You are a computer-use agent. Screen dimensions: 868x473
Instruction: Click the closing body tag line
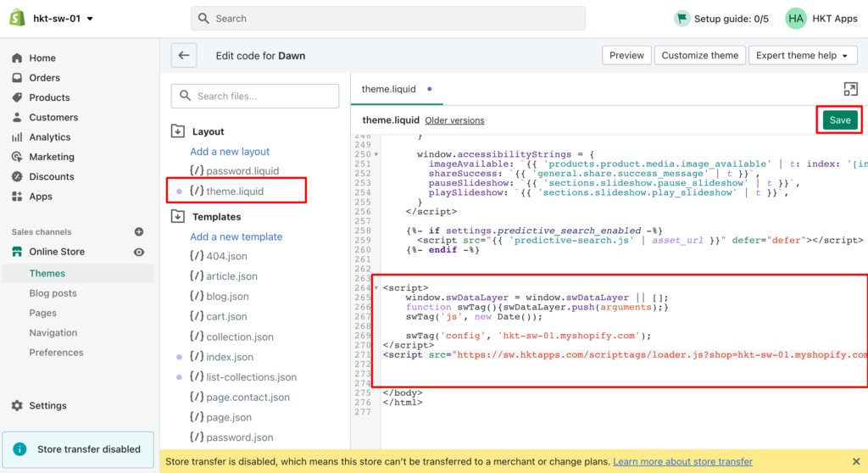click(403, 392)
